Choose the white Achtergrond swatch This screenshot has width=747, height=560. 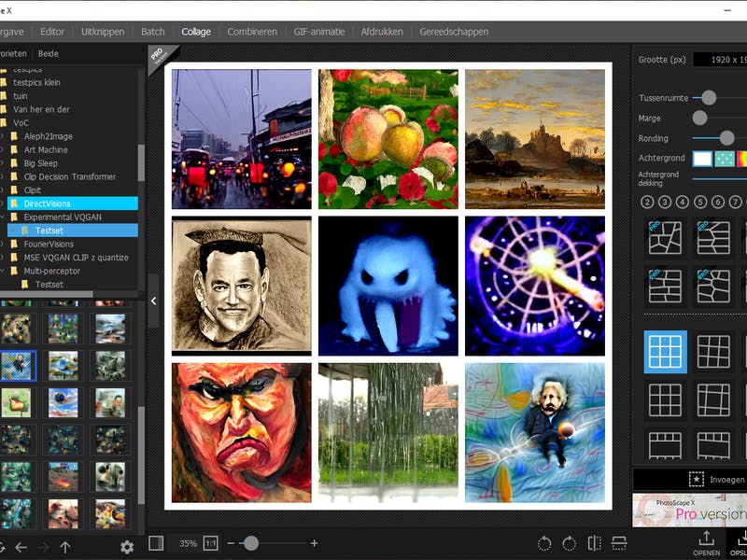702,159
